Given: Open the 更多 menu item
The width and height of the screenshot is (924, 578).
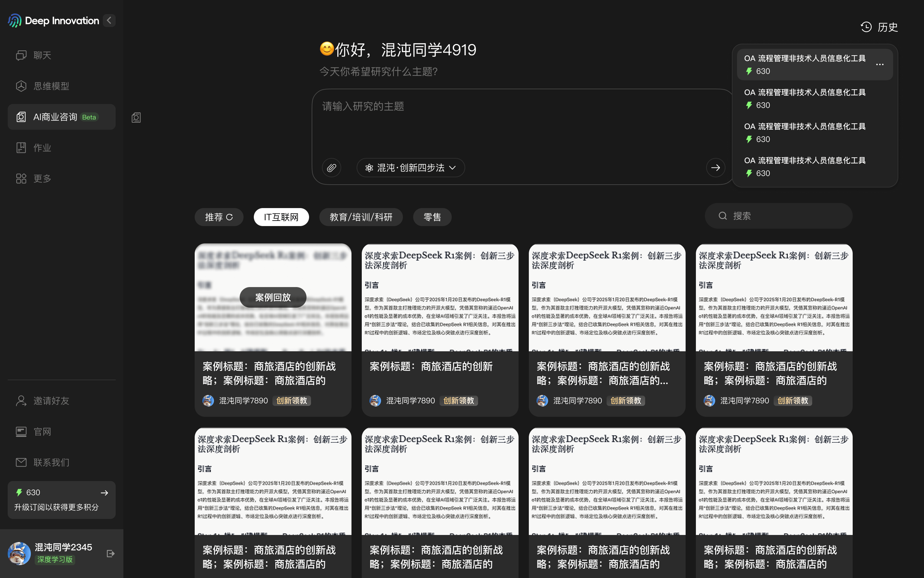Looking at the screenshot, I should 62,179.
